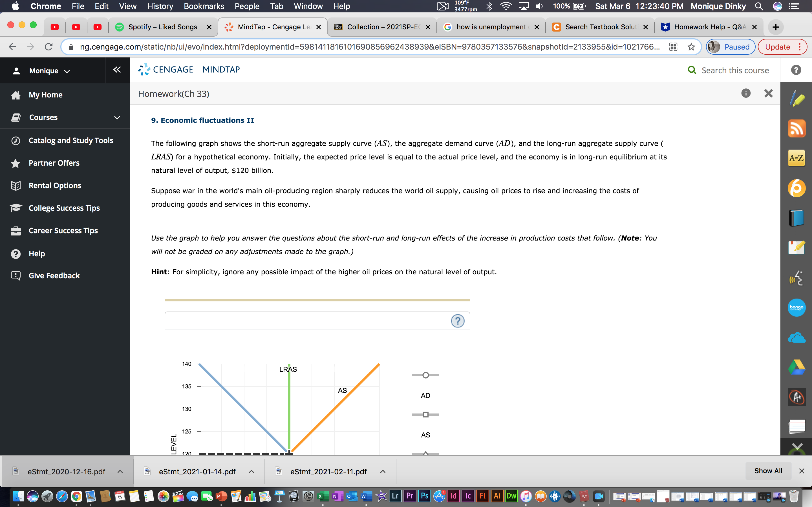Click Show All downloads button

point(768,471)
